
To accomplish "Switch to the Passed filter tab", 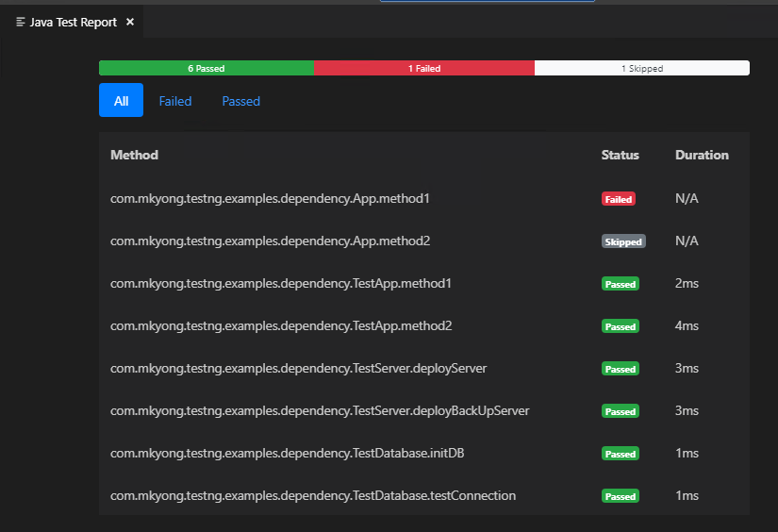I will pos(240,101).
